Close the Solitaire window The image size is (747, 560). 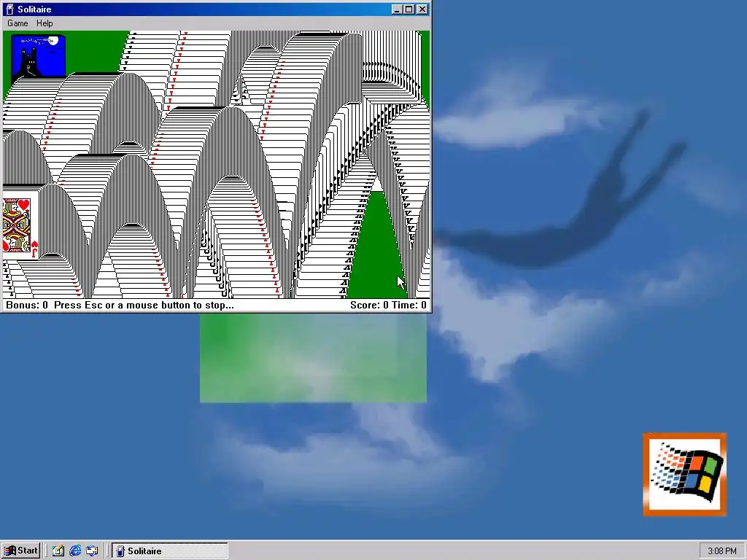(422, 9)
